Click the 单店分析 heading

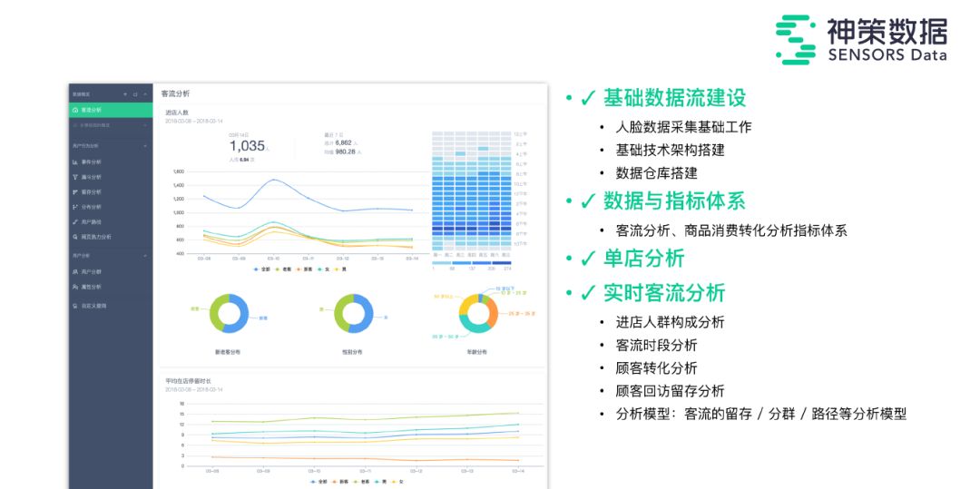coord(643,259)
